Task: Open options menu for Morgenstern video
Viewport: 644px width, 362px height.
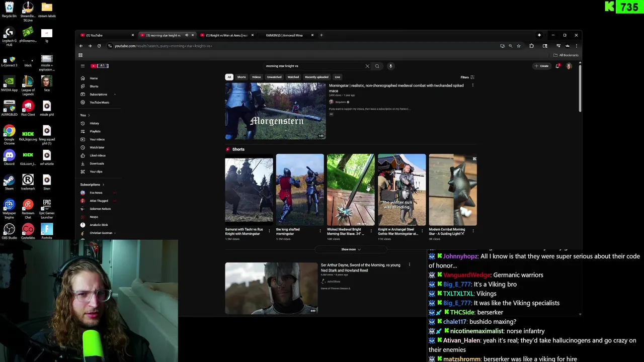Action: (x=472, y=85)
